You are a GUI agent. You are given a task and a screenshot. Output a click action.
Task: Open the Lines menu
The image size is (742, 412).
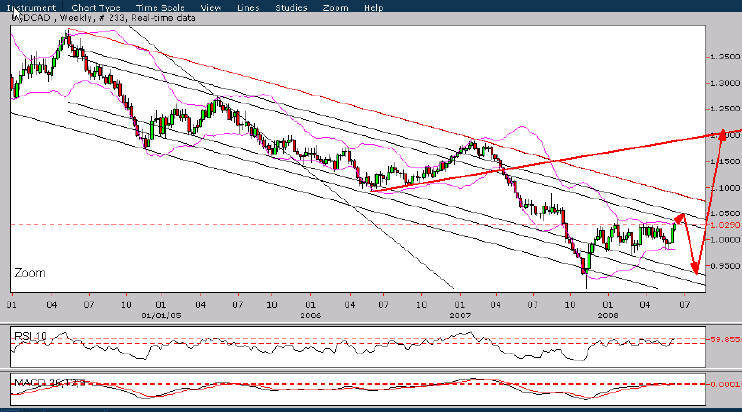(x=248, y=8)
